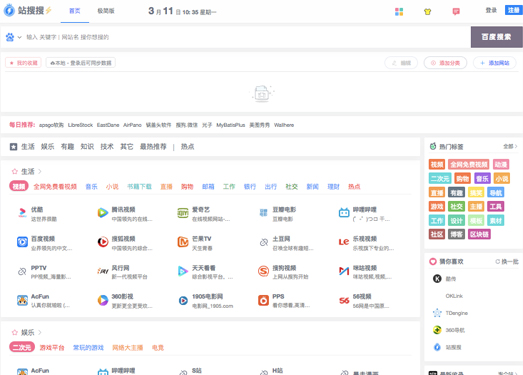The height and width of the screenshot is (375, 523).
Task: Select the 知识 category tab
Action: tap(87, 146)
